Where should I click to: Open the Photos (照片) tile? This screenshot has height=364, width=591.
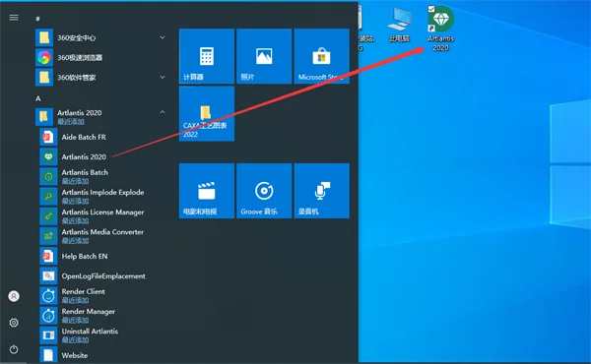click(x=264, y=56)
